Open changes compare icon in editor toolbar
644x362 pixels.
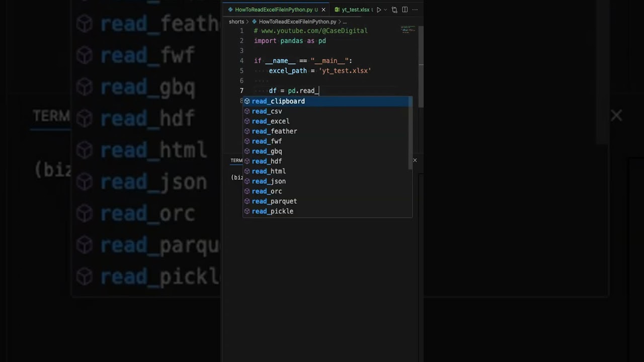pyautogui.click(x=394, y=10)
